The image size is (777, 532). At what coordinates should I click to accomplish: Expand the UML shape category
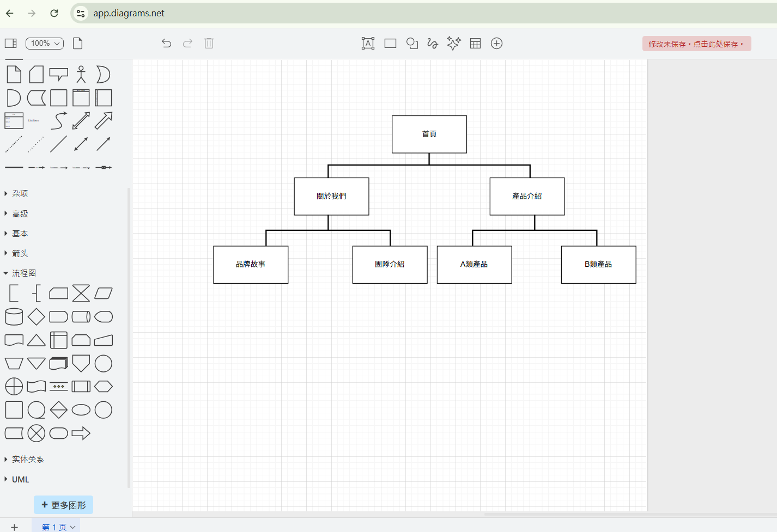pyautogui.click(x=20, y=480)
